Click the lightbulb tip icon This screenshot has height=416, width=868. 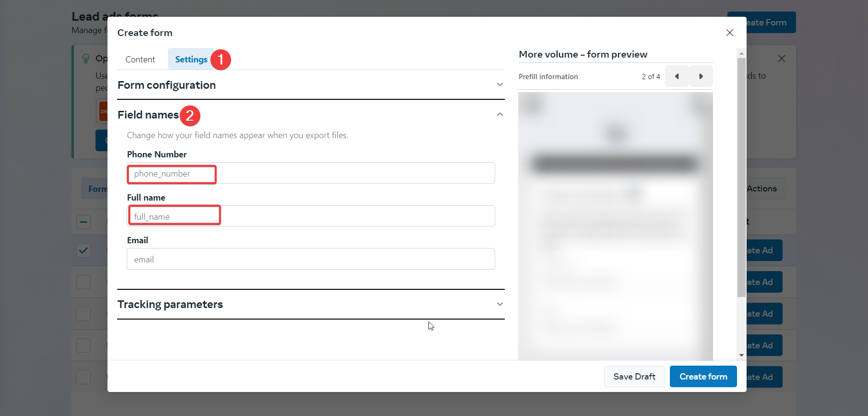(86, 59)
